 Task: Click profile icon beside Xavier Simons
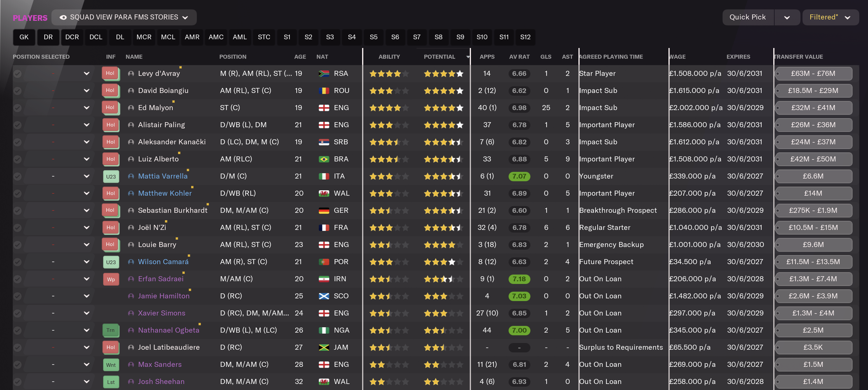(131, 313)
